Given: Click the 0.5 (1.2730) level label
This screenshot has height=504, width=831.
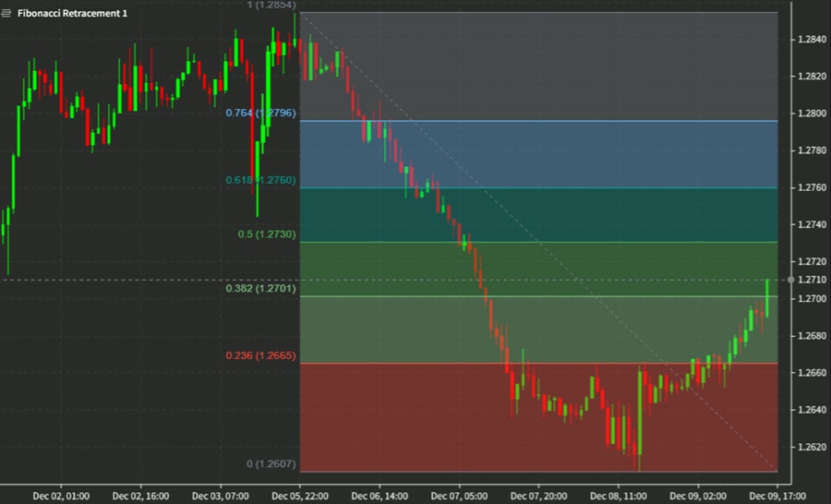Looking at the screenshot, I should coord(267,234).
